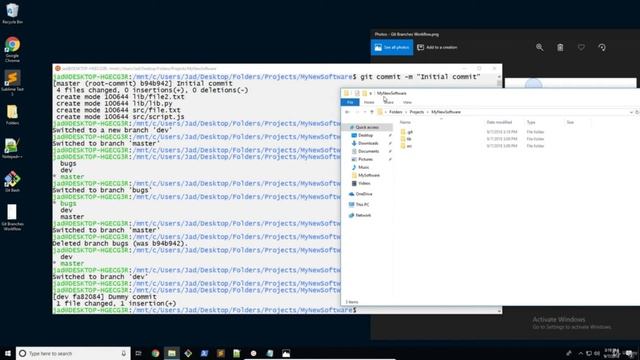640x360 pixels.
Task: Click Folders in the address breadcrumb
Action: 396,112
